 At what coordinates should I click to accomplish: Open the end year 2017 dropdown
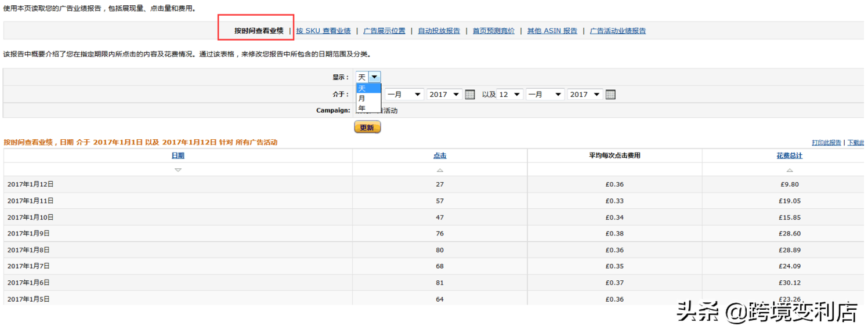tap(585, 95)
